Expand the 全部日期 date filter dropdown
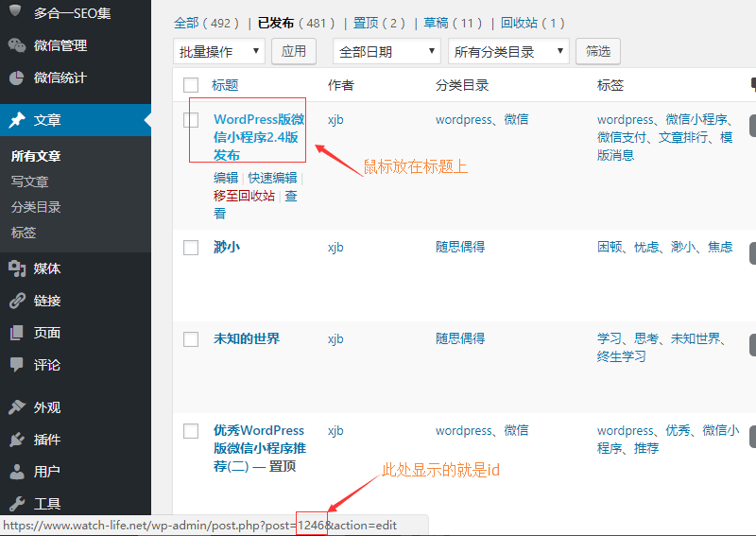756x536 pixels. click(x=387, y=52)
